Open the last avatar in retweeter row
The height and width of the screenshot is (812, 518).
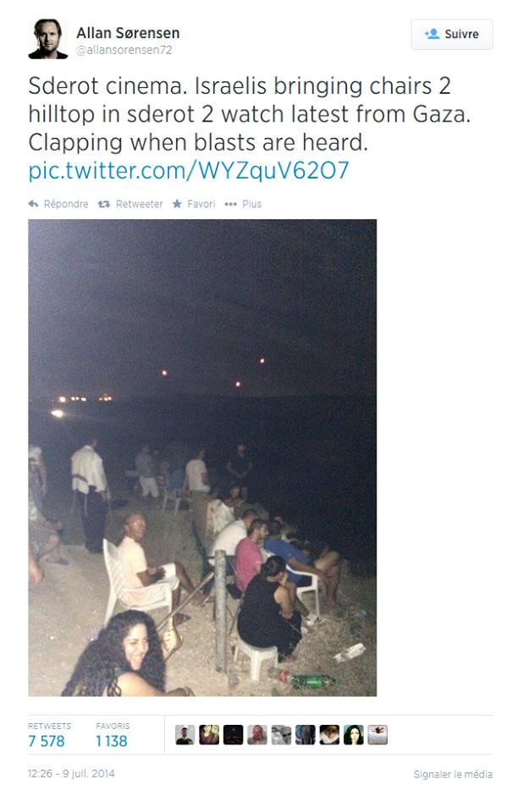click(x=377, y=735)
